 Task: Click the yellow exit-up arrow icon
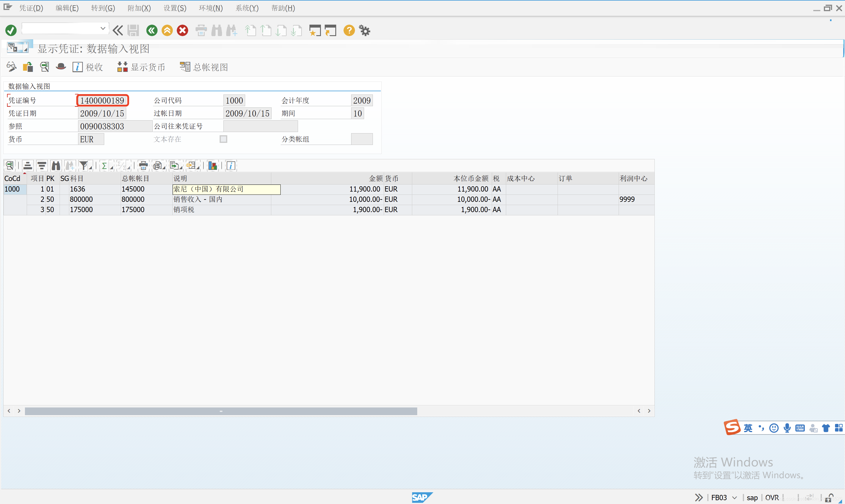point(167,31)
